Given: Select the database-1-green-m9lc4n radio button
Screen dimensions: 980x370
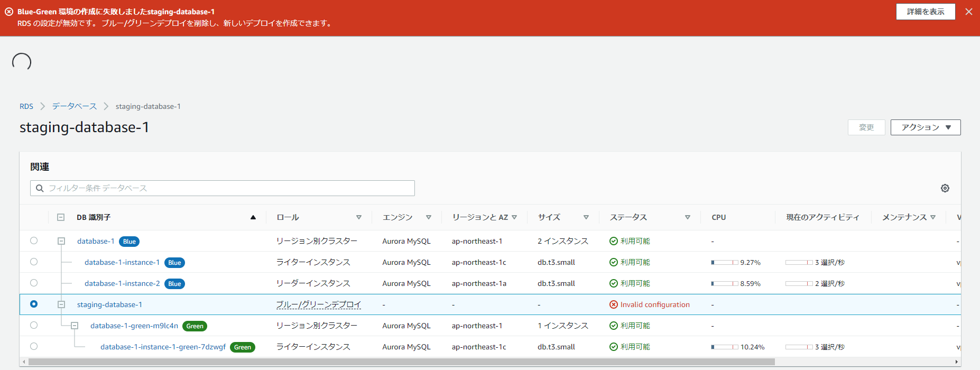Looking at the screenshot, I should 34,325.
